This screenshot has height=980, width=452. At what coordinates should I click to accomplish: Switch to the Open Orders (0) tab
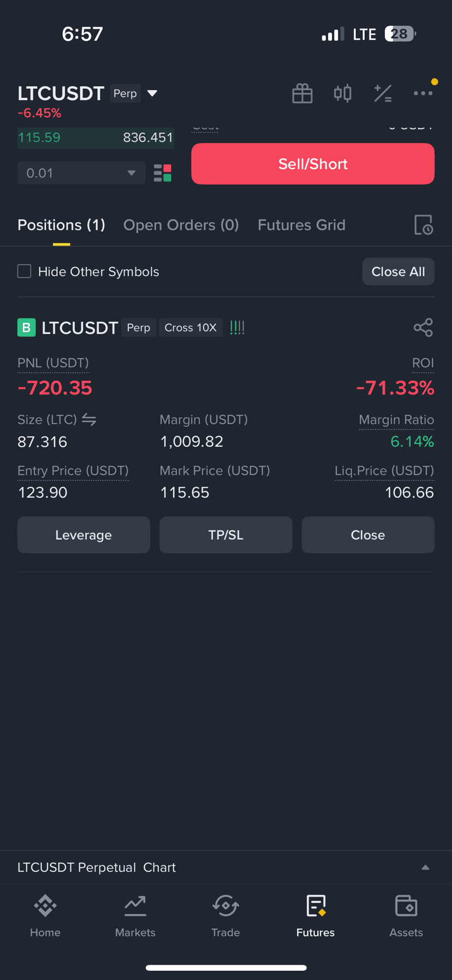point(181,225)
